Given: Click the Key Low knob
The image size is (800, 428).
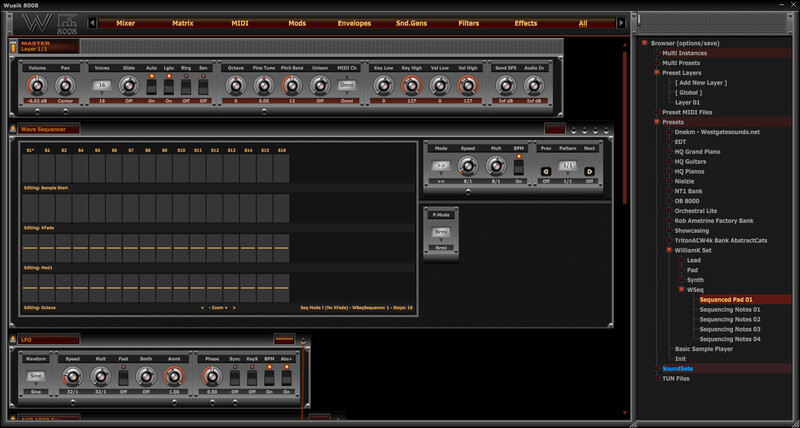Looking at the screenshot, I should [x=383, y=86].
